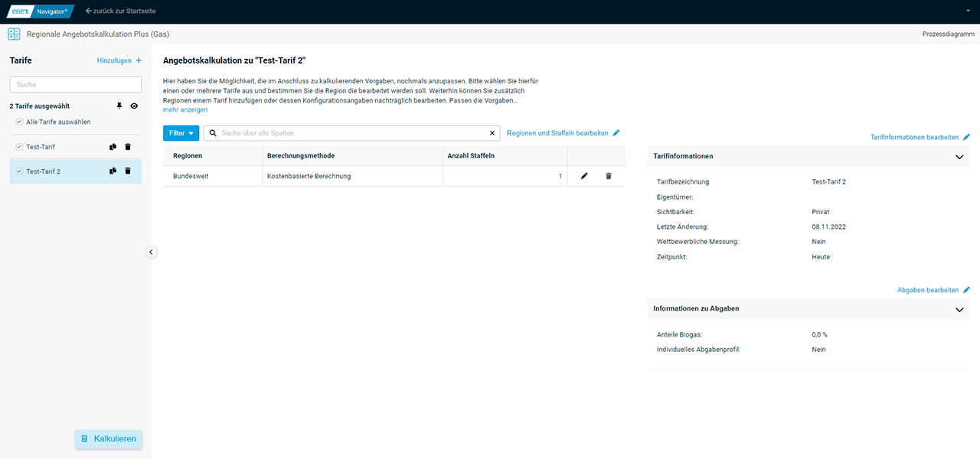
Task: Duplicate Test-Tarif 2 using copy icon
Action: coord(113,171)
